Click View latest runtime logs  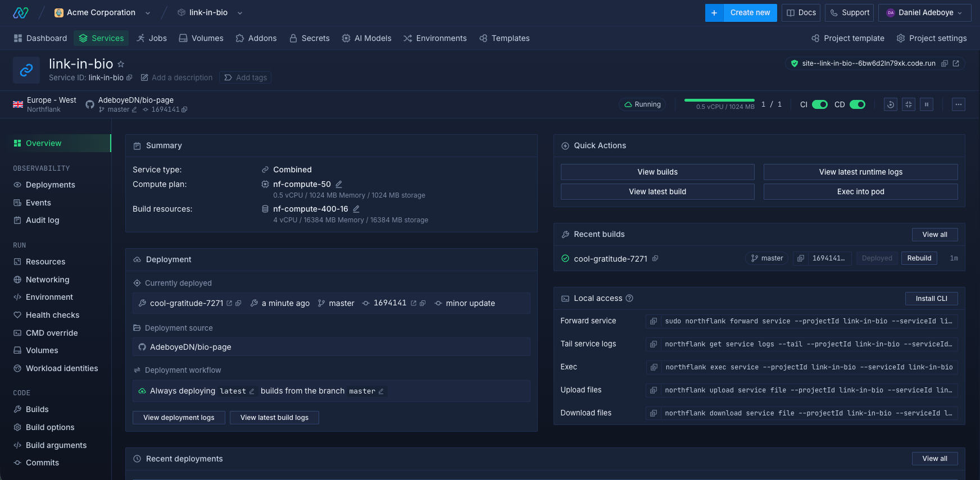[x=860, y=172]
